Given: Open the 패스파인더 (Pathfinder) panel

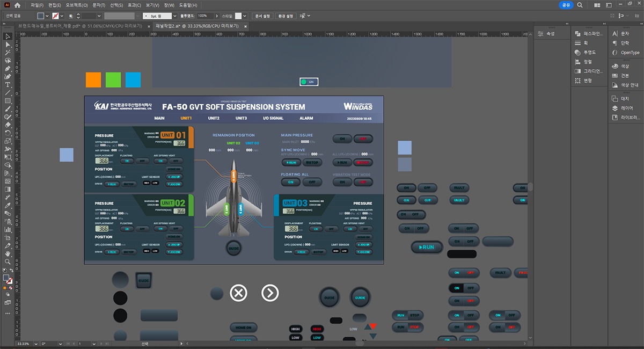Looking at the screenshot, I should point(589,33).
